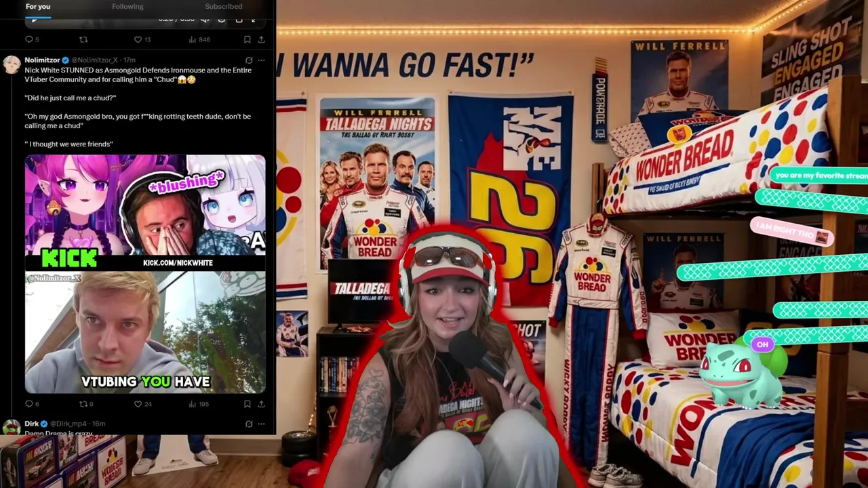Share the top post with 846 views

coord(261,40)
